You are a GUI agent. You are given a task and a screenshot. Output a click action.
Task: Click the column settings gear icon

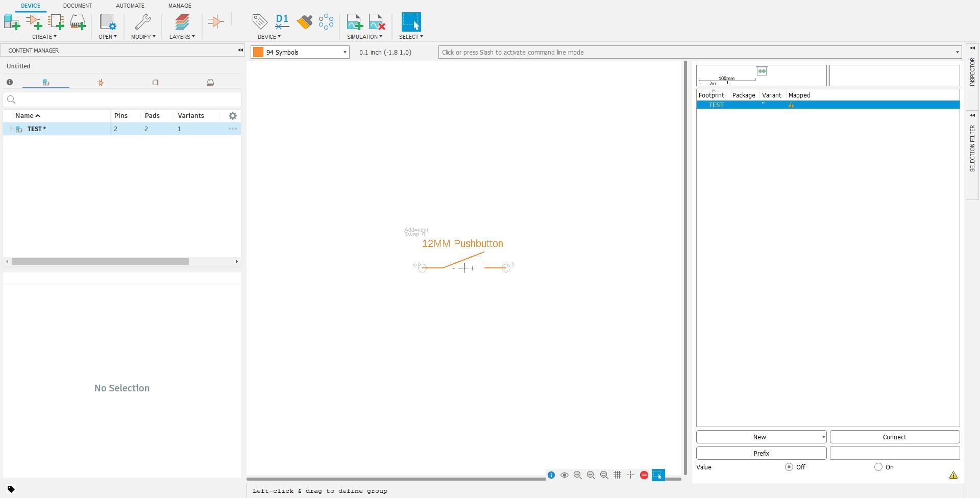point(233,116)
